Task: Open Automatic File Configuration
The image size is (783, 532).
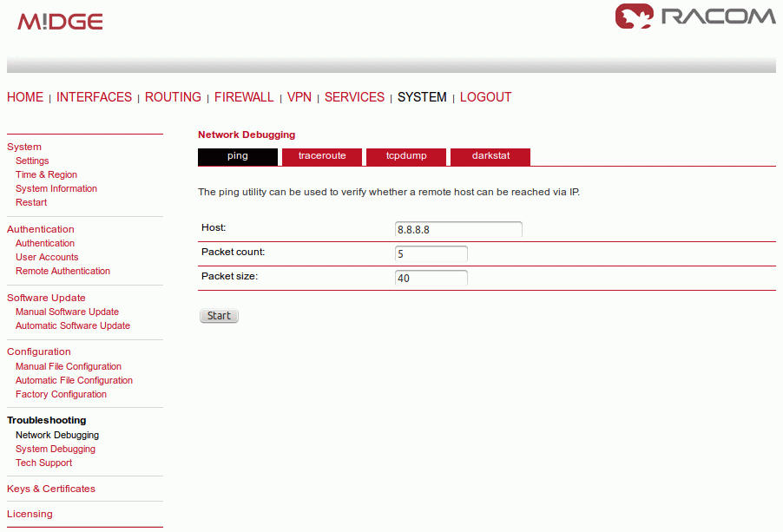Action: point(74,380)
